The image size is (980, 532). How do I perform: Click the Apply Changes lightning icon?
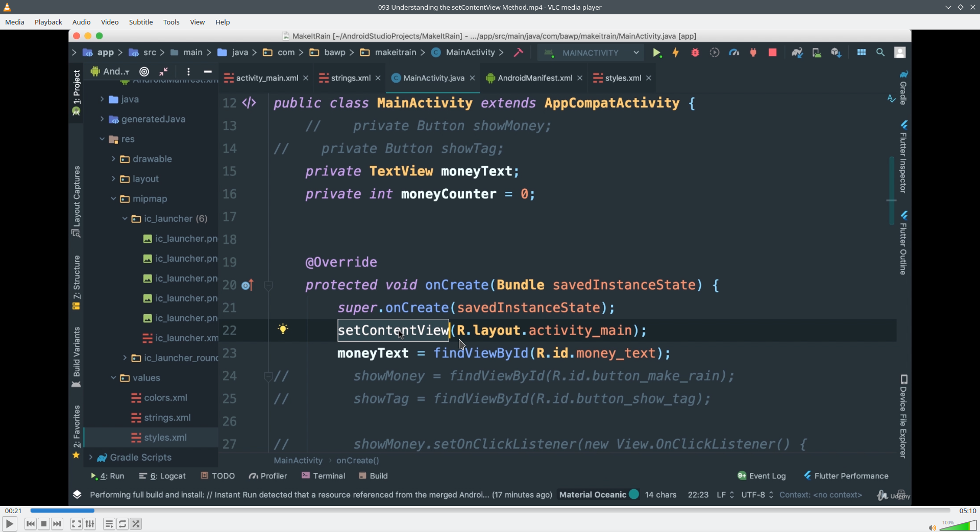coord(676,53)
